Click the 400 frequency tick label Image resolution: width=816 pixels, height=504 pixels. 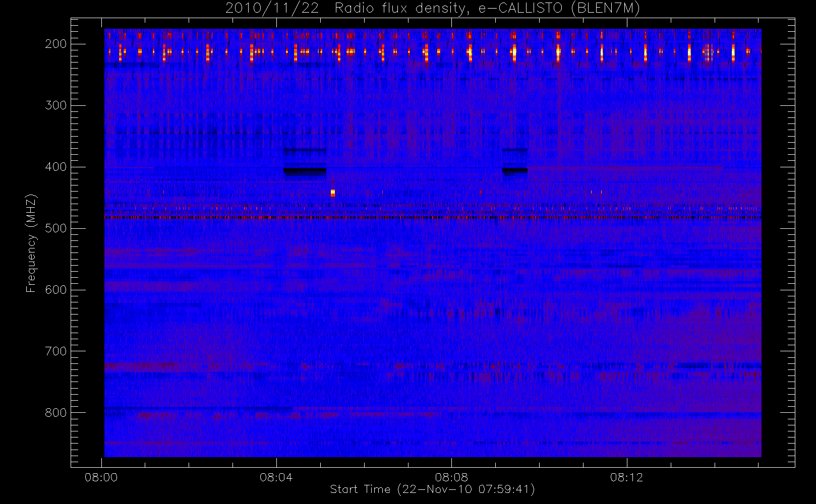[56, 167]
